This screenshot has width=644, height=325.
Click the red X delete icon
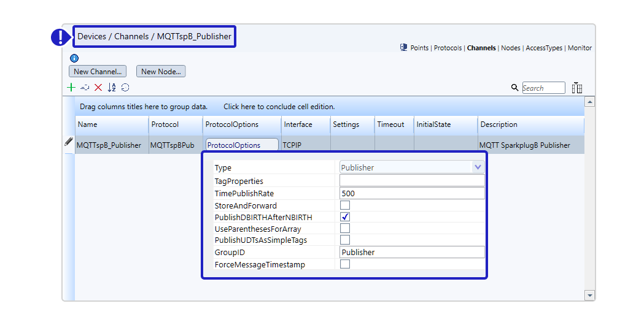(x=98, y=88)
